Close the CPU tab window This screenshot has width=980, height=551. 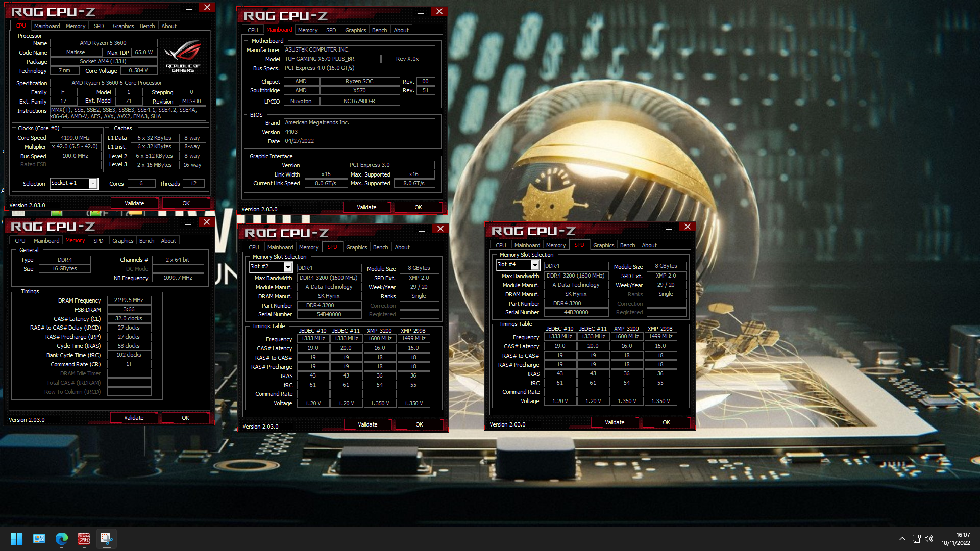pyautogui.click(x=207, y=7)
